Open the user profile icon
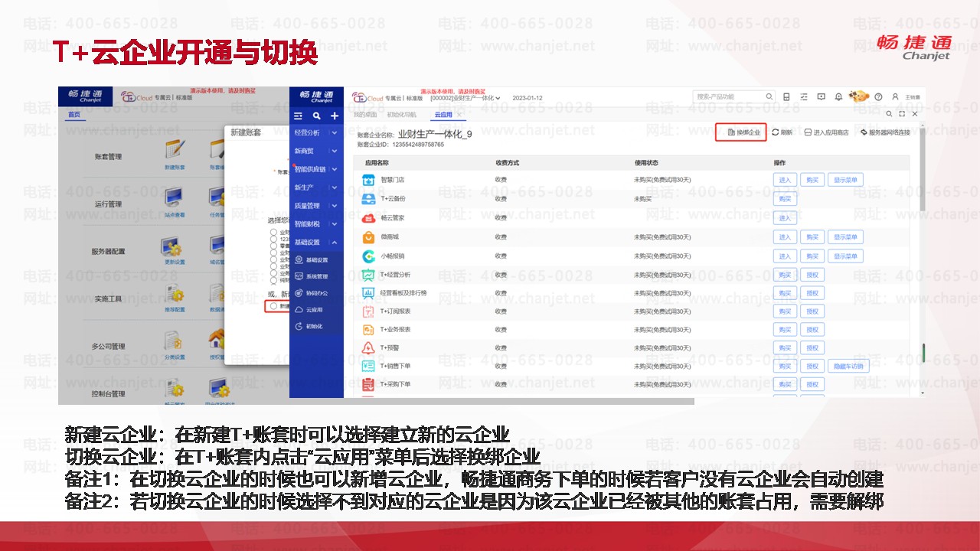This screenshot has width=980, height=551. point(896,97)
